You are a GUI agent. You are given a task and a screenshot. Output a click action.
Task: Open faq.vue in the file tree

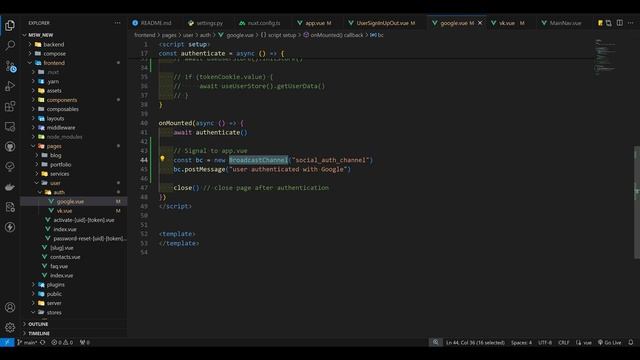(x=59, y=266)
